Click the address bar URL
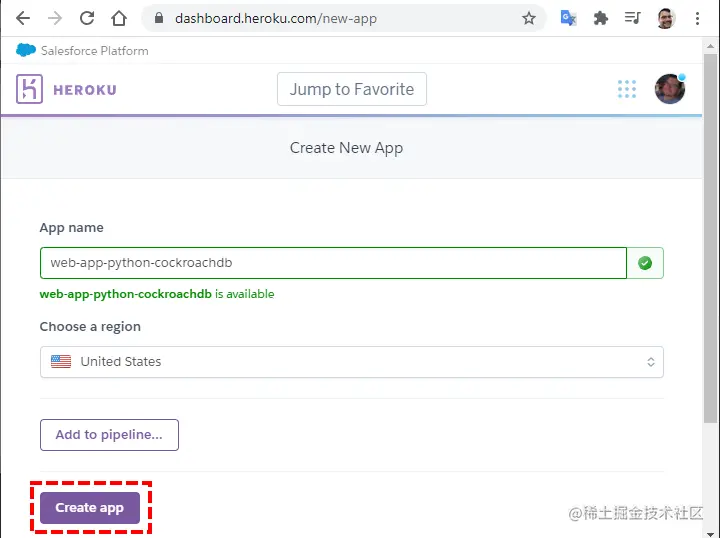This screenshot has height=538, width=720. (276, 18)
